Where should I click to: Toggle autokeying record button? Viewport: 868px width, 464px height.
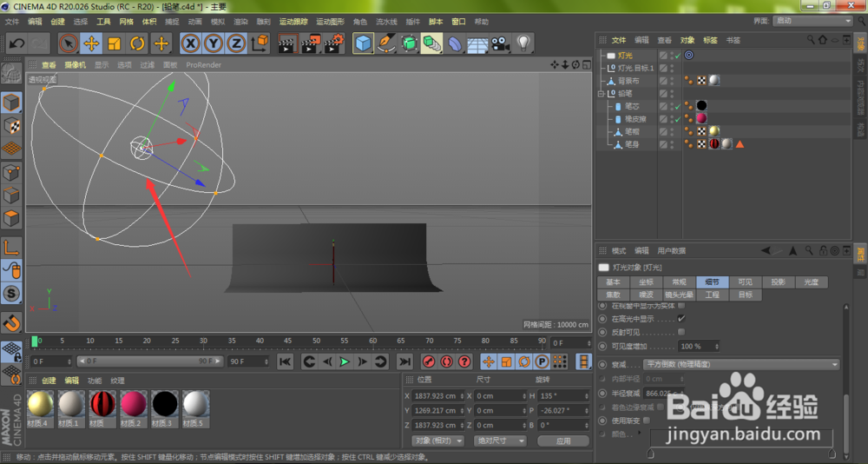click(x=446, y=362)
